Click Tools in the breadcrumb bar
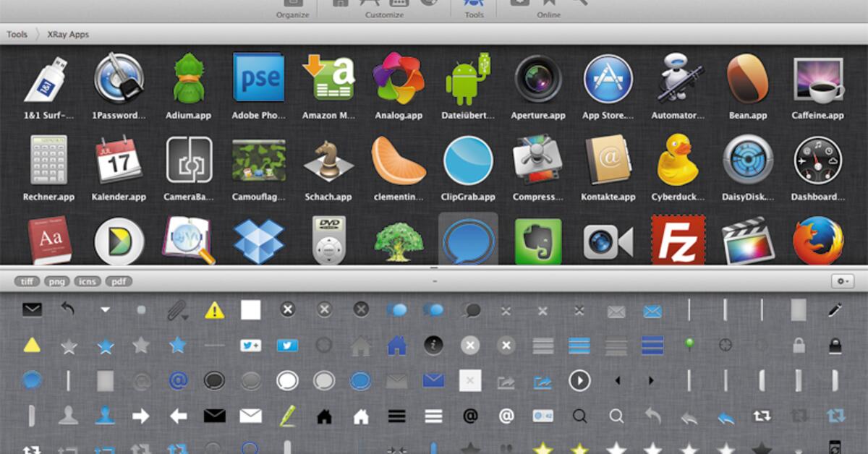The height and width of the screenshot is (454, 868). point(17,33)
